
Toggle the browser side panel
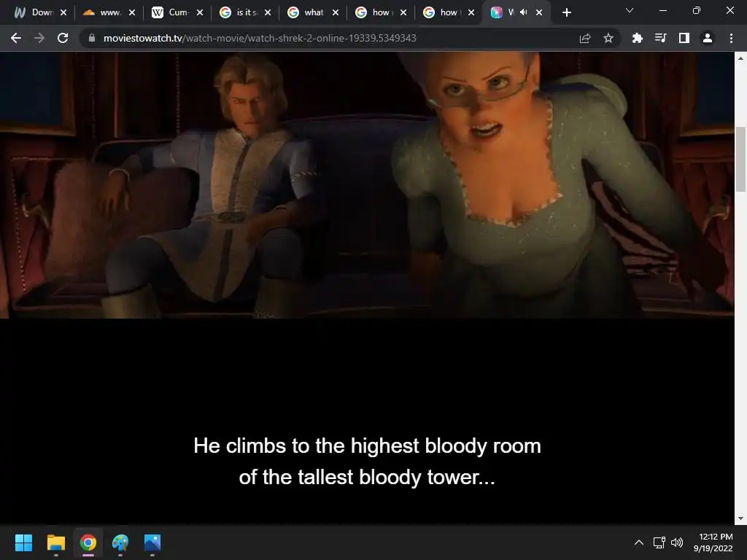pos(684,38)
